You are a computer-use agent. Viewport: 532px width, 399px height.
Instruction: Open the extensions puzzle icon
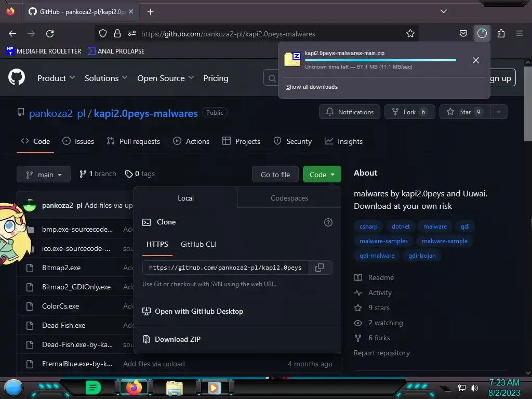pos(501,33)
